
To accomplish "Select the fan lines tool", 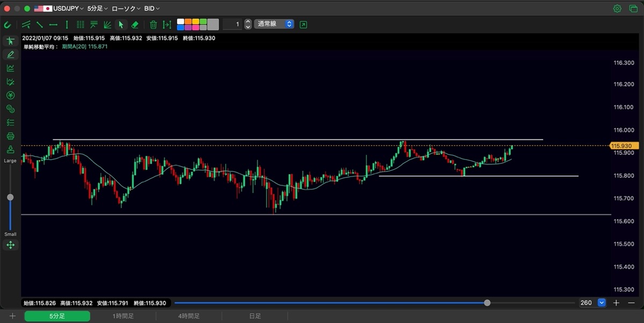I will coord(107,24).
